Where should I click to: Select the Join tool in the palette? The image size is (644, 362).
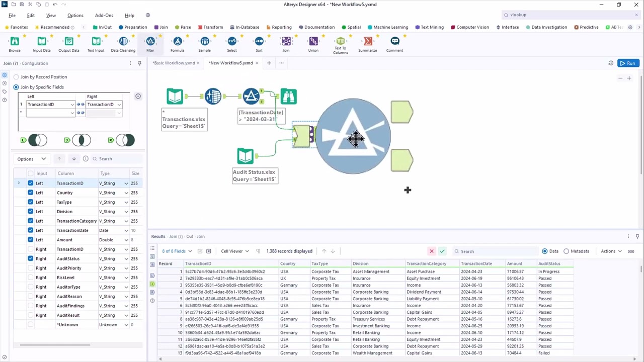coord(286,44)
